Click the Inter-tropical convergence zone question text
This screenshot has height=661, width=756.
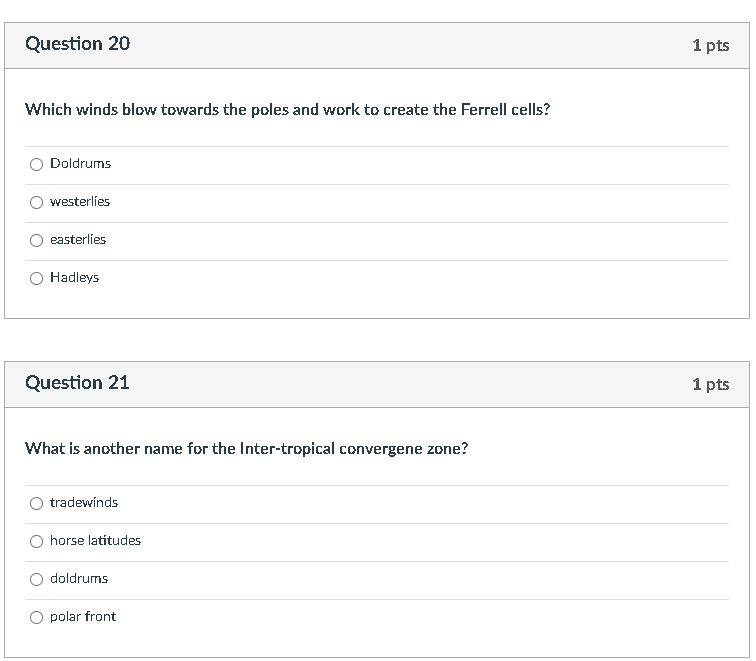pyautogui.click(x=247, y=449)
